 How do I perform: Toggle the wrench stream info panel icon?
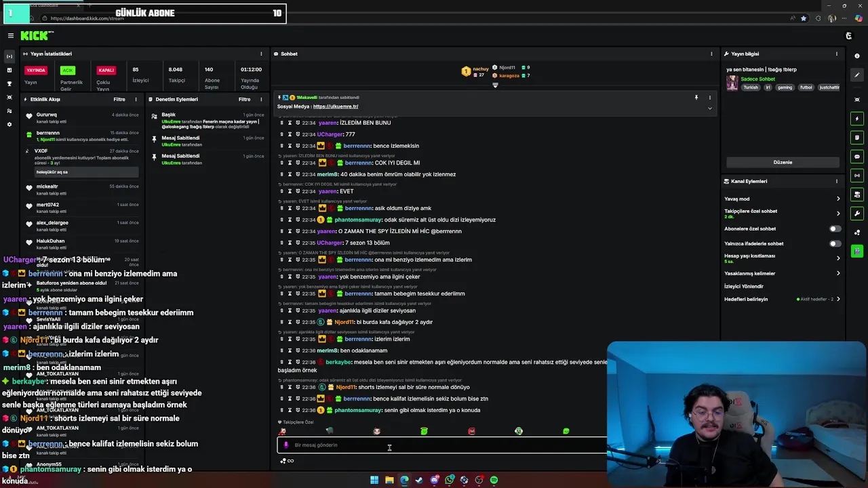[x=857, y=213]
